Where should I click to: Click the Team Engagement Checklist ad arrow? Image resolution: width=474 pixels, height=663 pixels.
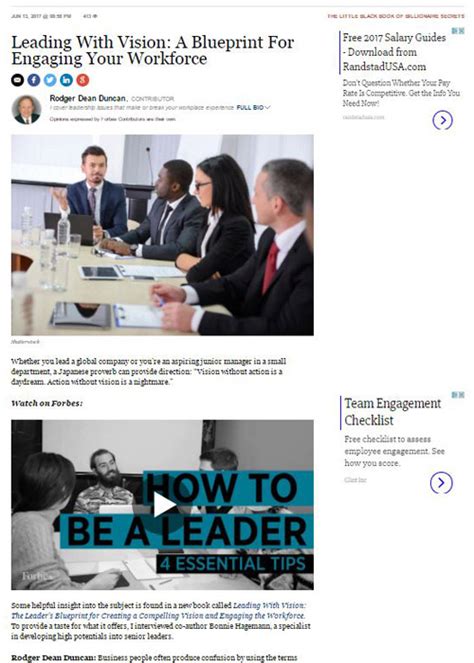coord(441,482)
